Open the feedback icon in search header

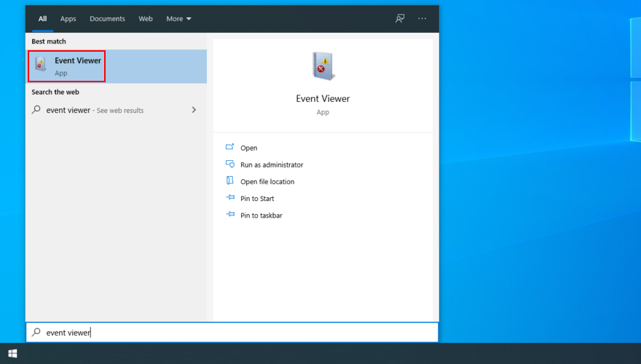coord(400,19)
